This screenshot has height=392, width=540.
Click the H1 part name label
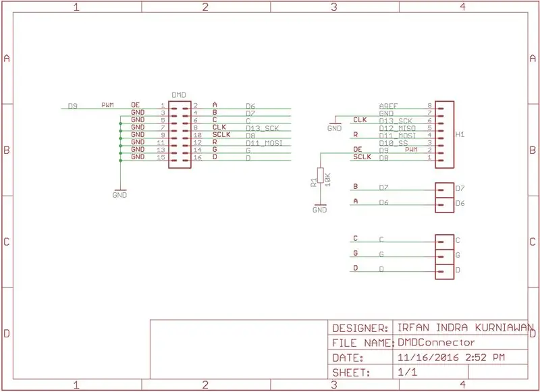click(460, 134)
